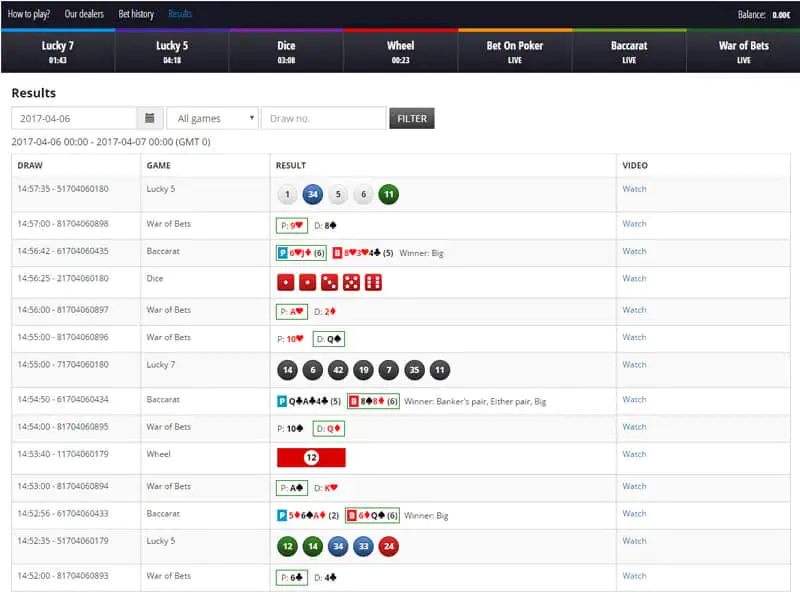Click the first red die in Dice result
This screenshot has height=592, width=800.
pos(286,283)
